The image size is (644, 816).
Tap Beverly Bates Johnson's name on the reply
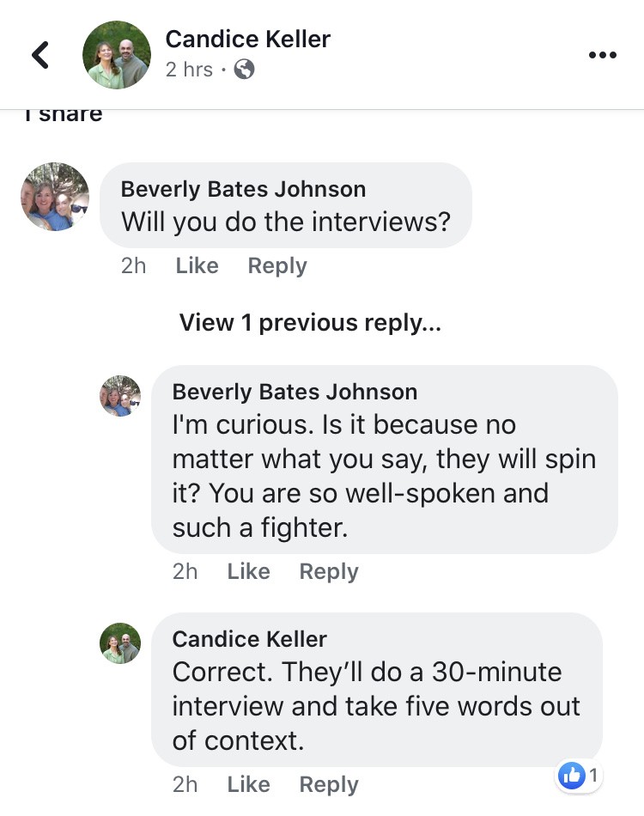tap(295, 393)
